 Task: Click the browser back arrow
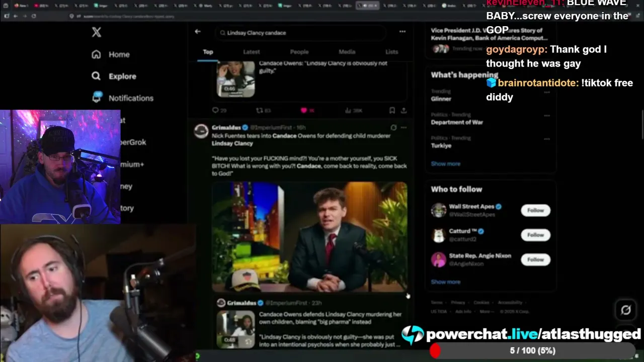pyautogui.click(x=16, y=16)
